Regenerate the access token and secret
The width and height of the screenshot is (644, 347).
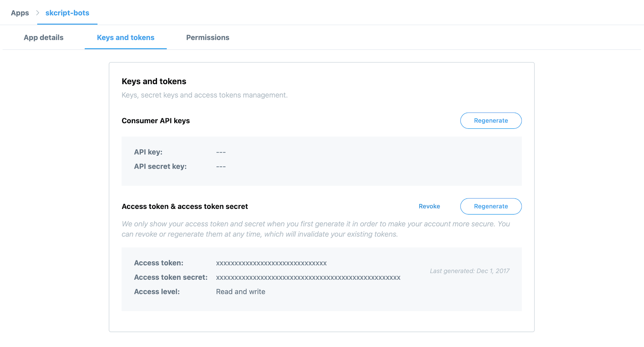(x=490, y=206)
